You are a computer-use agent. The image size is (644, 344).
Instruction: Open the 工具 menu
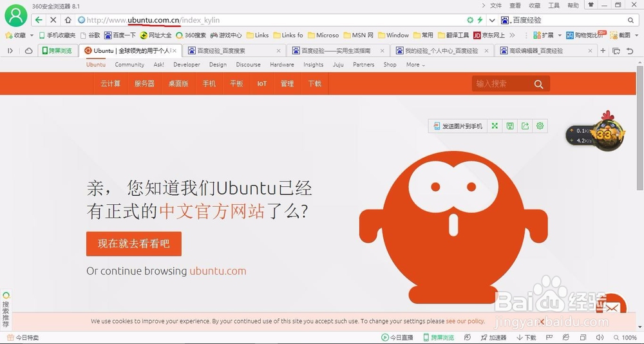[554, 5]
